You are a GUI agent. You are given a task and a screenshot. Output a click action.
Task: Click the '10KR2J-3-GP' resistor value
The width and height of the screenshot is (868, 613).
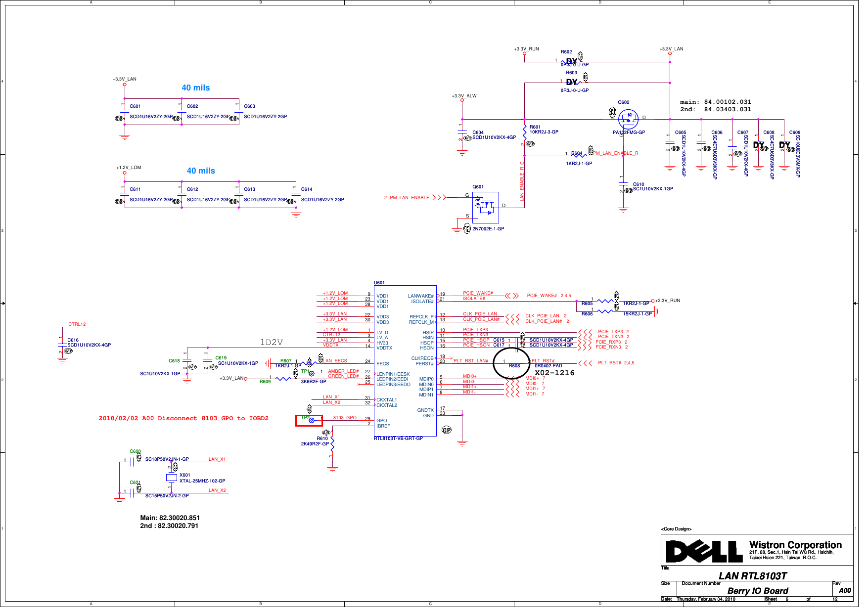[x=544, y=132]
